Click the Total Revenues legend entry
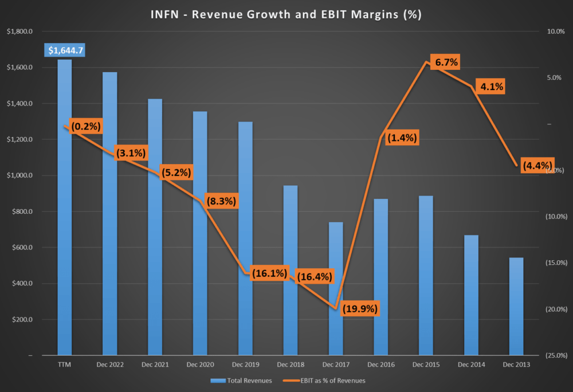The image size is (573, 392). pyautogui.click(x=241, y=381)
